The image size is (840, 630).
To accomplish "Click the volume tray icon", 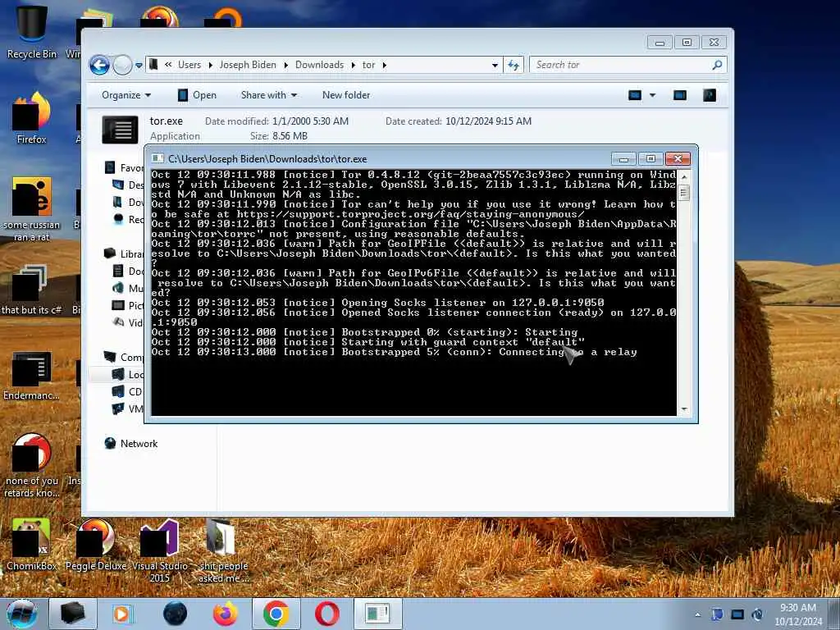I will [757, 614].
